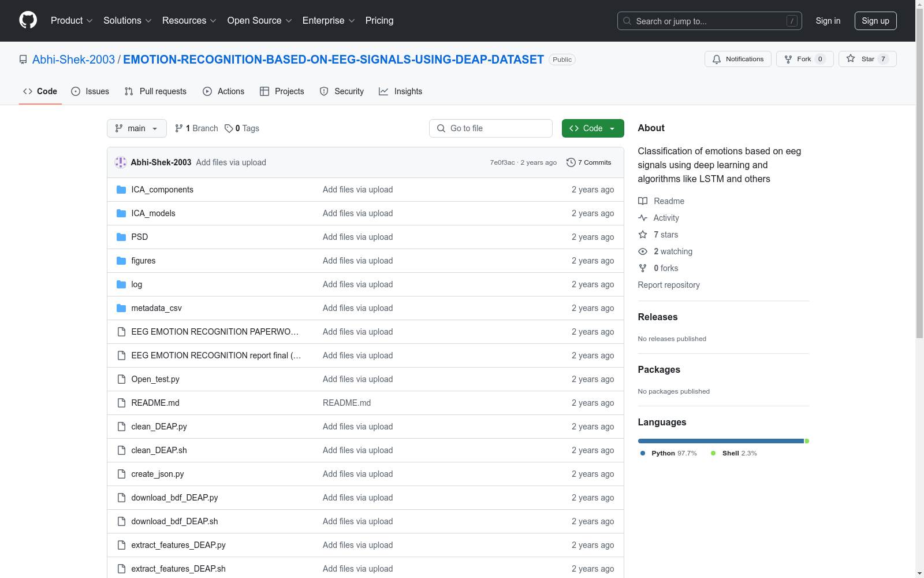Click the tags icon showing 0 Tags
The image size is (924, 578).
[229, 128]
